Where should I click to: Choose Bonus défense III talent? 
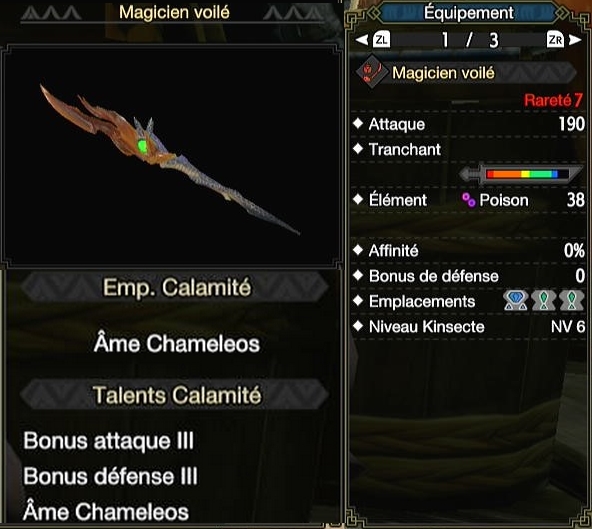click(x=110, y=476)
